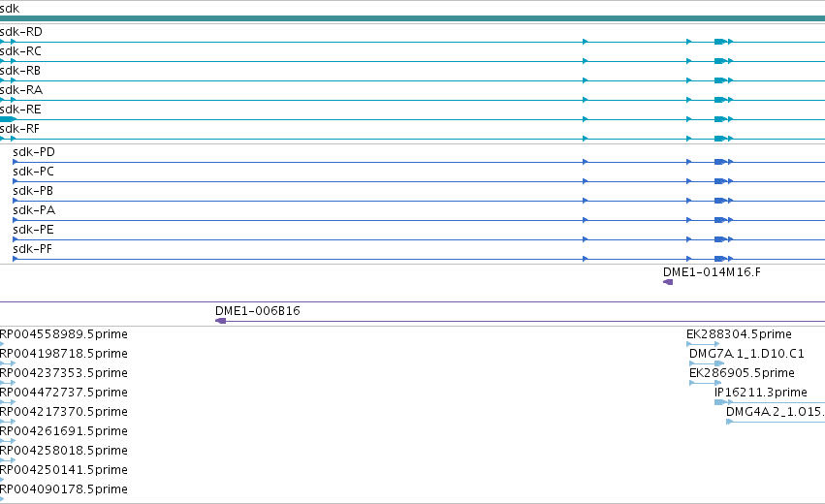Click the EK286905.5prime EST label
The image size is (825, 504).
[742, 373]
